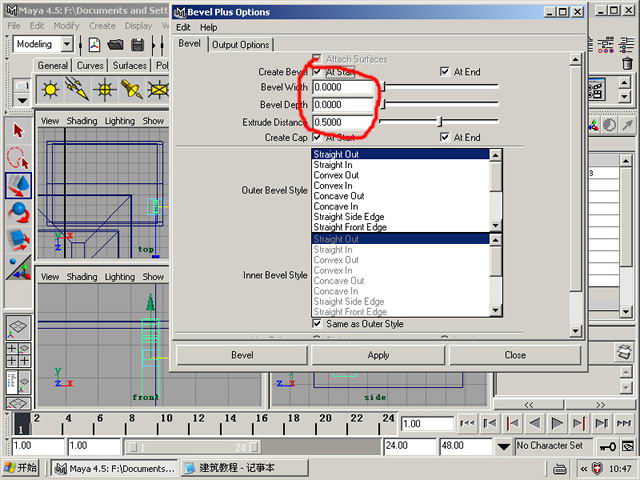Viewport: 640px width, 480px height.
Task: Click the auto keyframe key icon
Action: pyautogui.click(x=607, y=447)
